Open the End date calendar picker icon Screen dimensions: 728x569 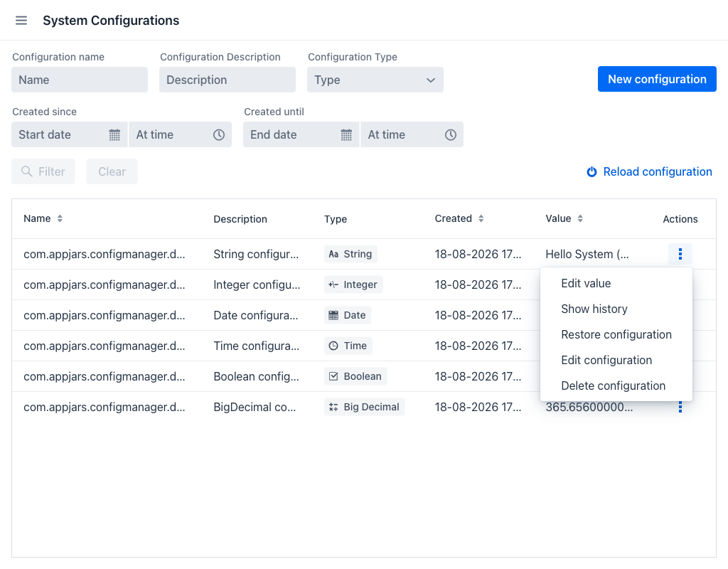tap(346, 134)
